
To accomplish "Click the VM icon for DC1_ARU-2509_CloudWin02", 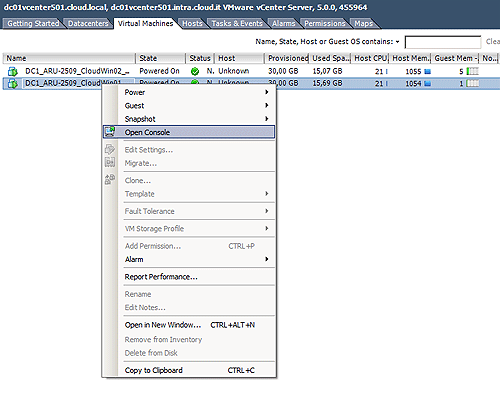I will point(13,71).
